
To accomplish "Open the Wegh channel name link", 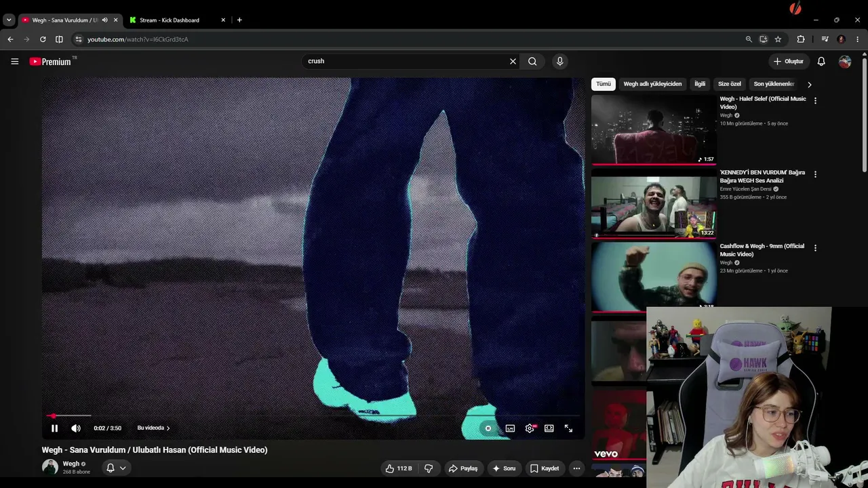I will coord(71,464).
